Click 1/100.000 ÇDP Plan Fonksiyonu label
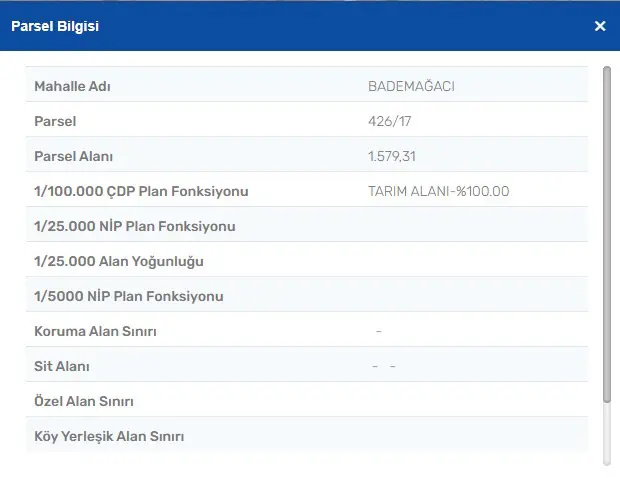Viewport: 620px width, 478px height. click(141, 191)
